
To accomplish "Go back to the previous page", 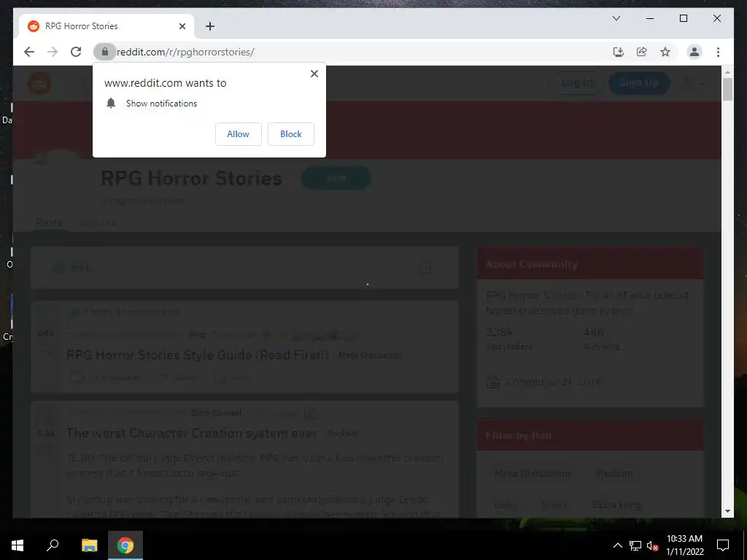I will (x=29, y=52).
